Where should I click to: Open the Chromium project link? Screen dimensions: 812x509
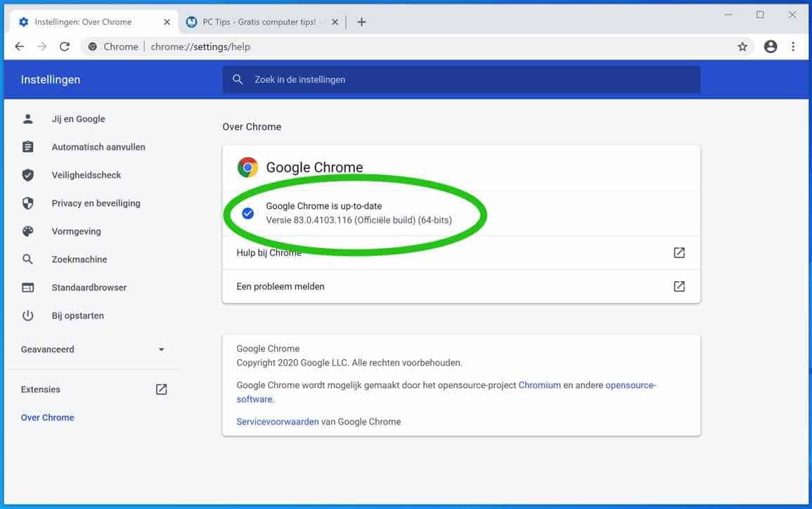pyautogui.click(x=539, y=385)
